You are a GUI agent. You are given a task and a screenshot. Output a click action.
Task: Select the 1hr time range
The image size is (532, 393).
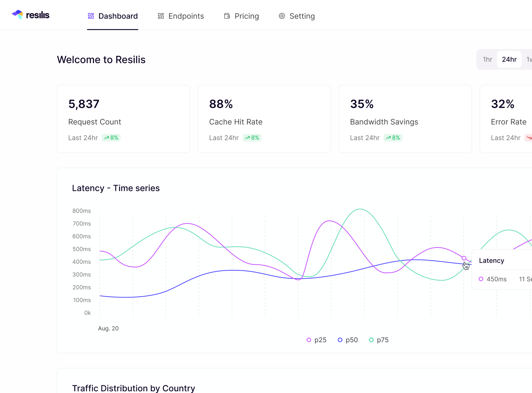[487, 60]
